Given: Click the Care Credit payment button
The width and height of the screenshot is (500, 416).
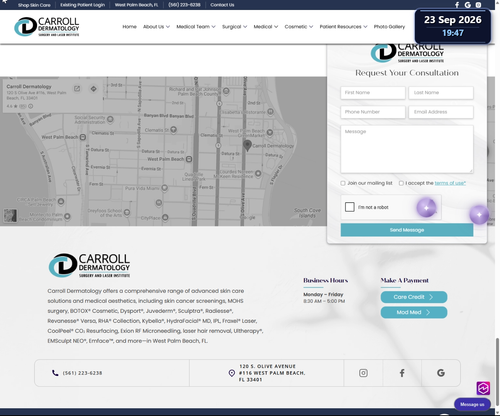Looking at the screenshot, I should click(414, 297).
